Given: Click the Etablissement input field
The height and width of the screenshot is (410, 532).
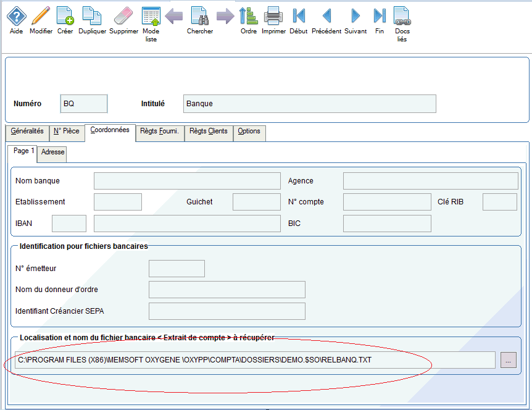Looking at the screenshot, I should (118, 202).
